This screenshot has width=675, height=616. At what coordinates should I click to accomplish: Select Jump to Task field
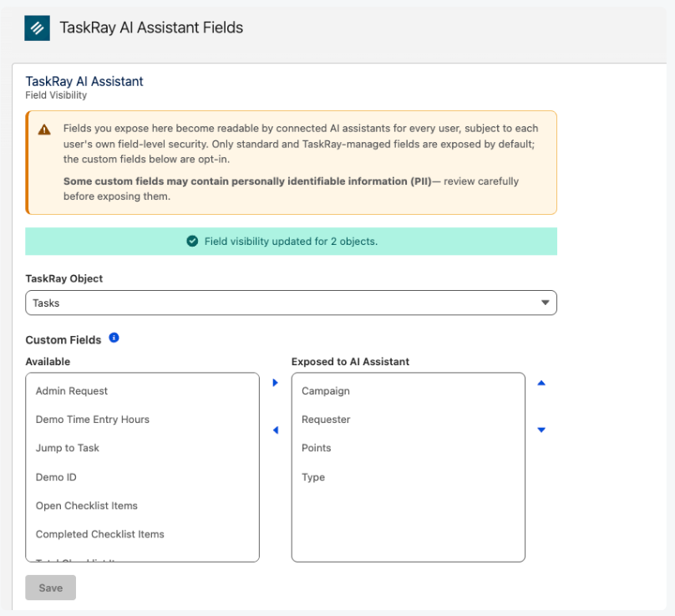click(x=143, y=448)
